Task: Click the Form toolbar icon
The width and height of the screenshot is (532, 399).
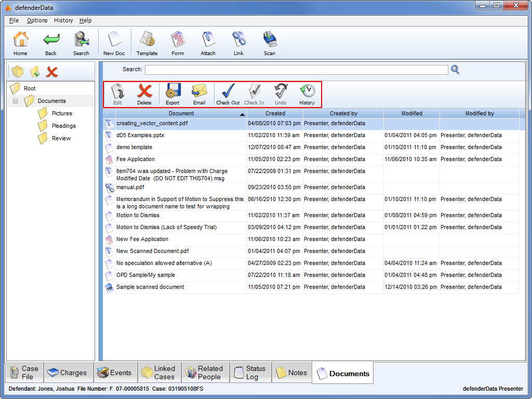Action: (x=178, y=43)
